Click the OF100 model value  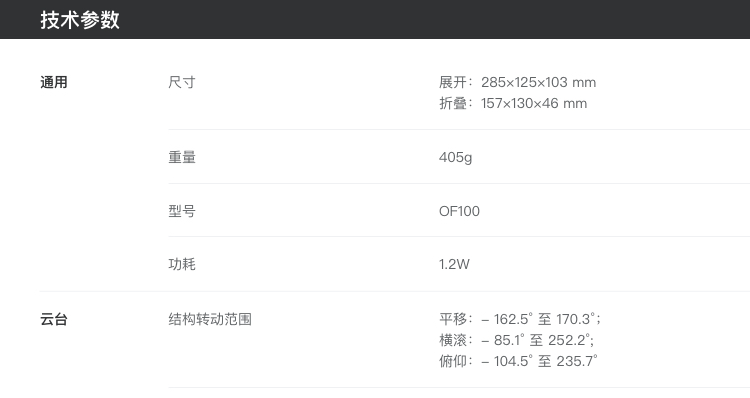pyautogui.click(x=459, y=211)
